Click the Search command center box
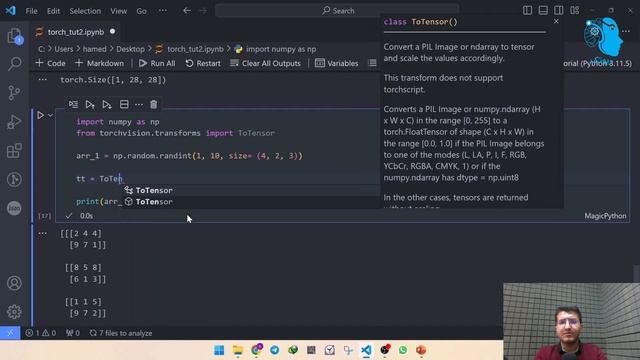Viewport: 640px width, 360px height. tap(338, 11)
